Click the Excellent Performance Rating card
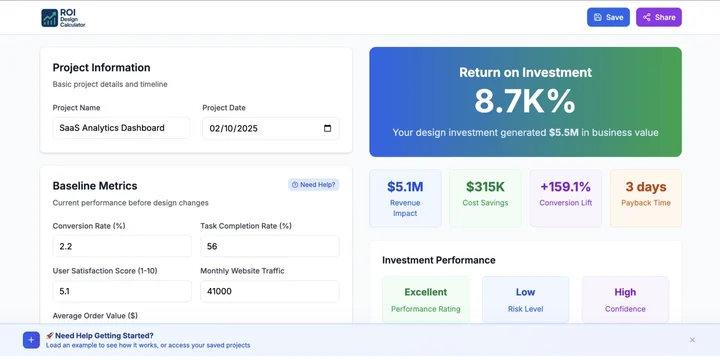The width and height of the screenshot is (720, 360). point(426,299)
